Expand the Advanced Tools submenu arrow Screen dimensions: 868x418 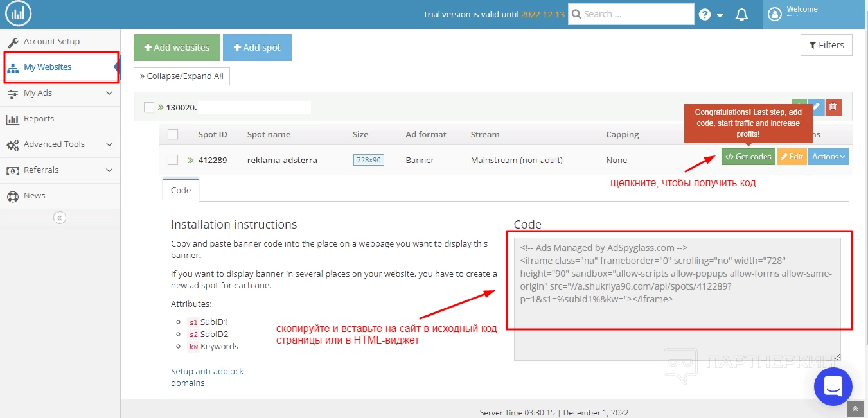(109, 144)
